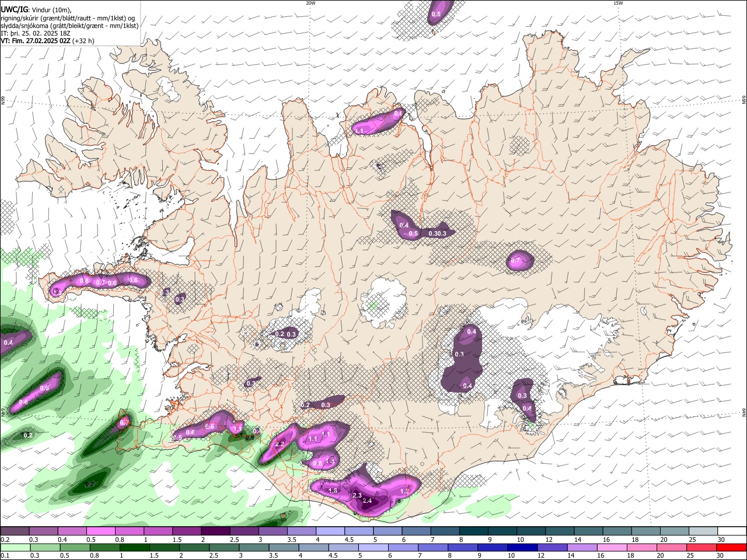The image size is (747, 560).
Task: Select the lavender 4 swatch in the upper legend row
Action: pyautogui.click(x=330, y=531)
